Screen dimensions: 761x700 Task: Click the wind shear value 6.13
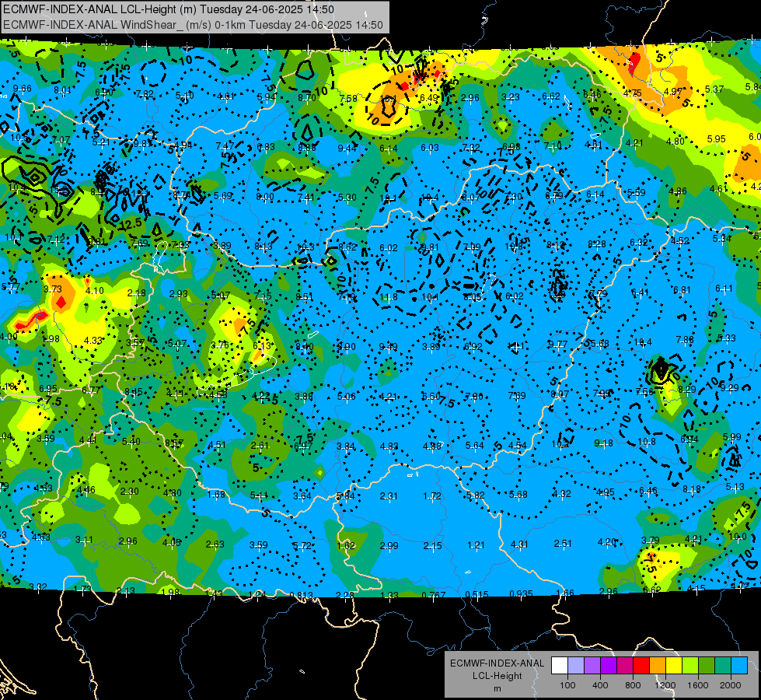click(x=262, y=346)
